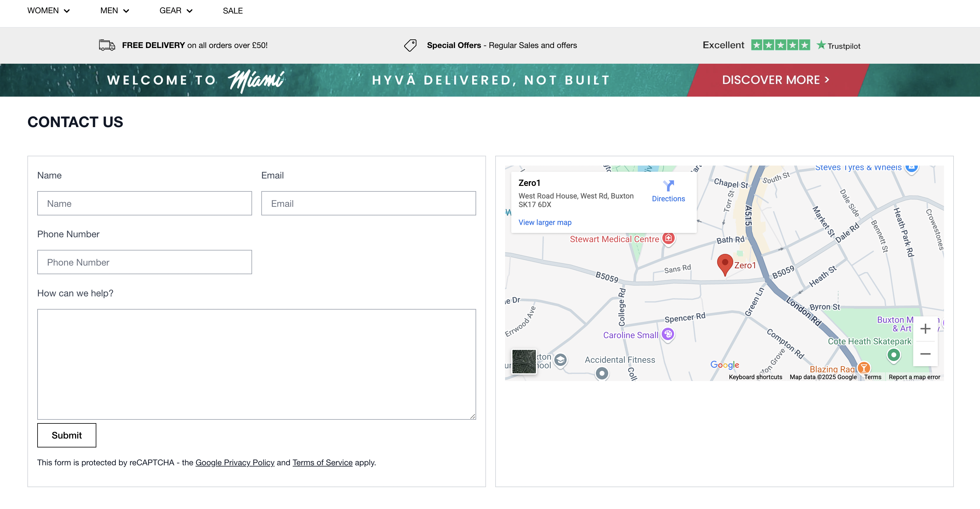The height and width of the screenshot is (509, 980).
Task: Open the Google Privacy Policy link
Action: click(235, 463)
